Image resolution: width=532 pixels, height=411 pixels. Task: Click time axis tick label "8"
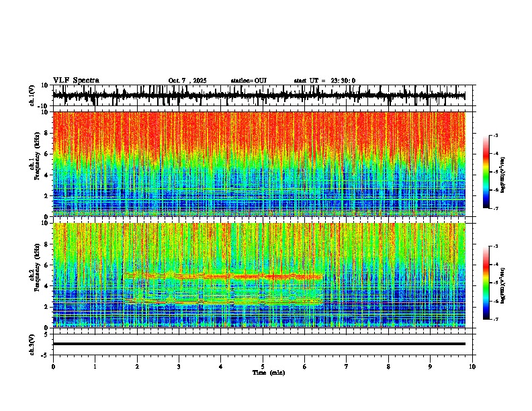tap(388, 367)
